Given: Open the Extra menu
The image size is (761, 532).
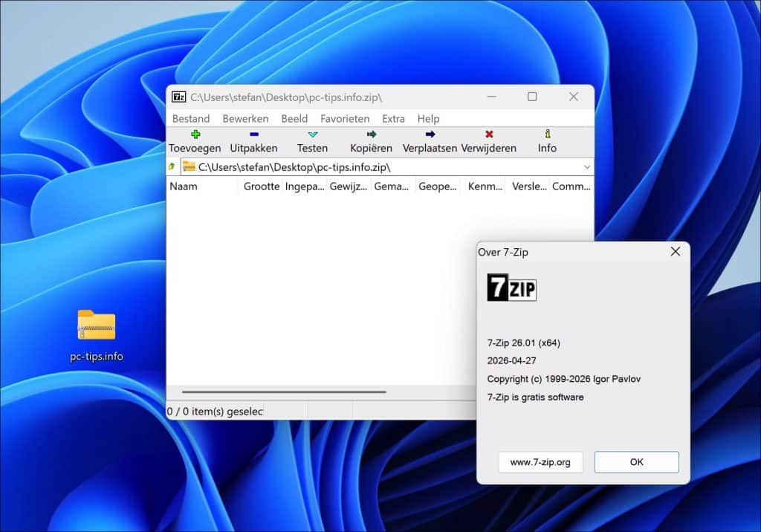Looking at the screenshot, I should coord(393,118).
